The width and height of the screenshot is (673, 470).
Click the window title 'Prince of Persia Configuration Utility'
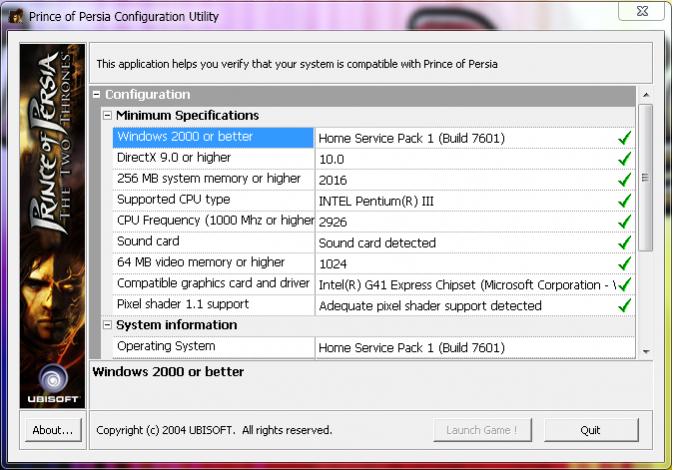click(x=124, y=17)
